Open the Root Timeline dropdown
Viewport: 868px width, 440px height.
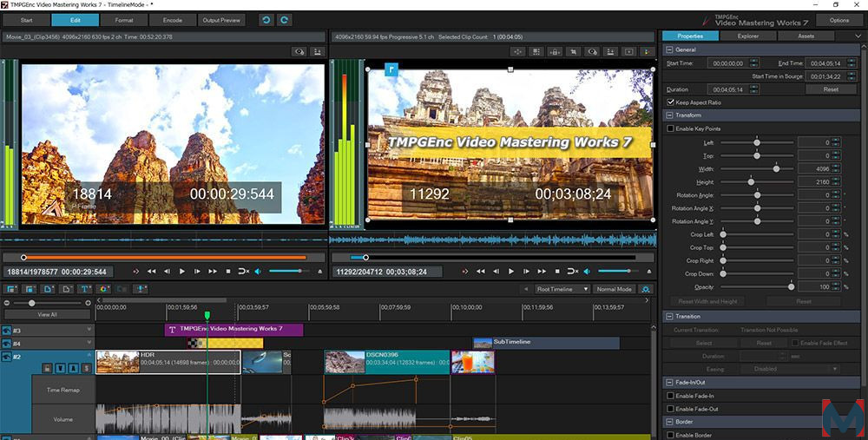[x=562, y=289]
